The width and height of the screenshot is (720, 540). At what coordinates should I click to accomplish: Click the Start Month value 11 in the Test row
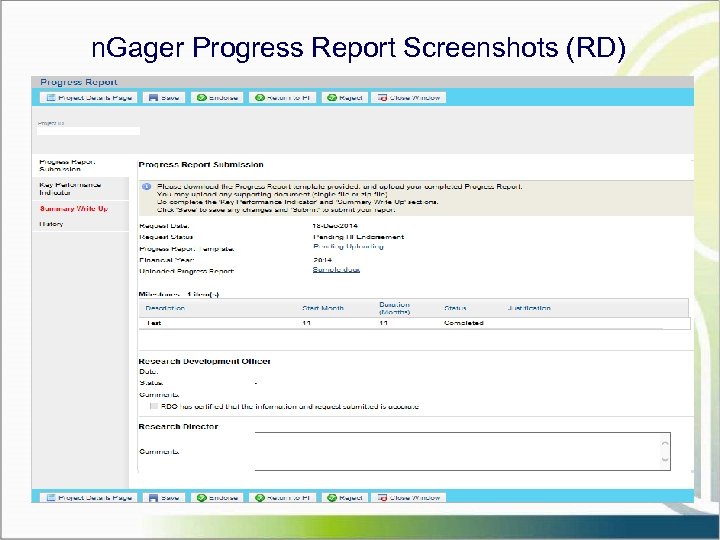click(x=306, y=323)
